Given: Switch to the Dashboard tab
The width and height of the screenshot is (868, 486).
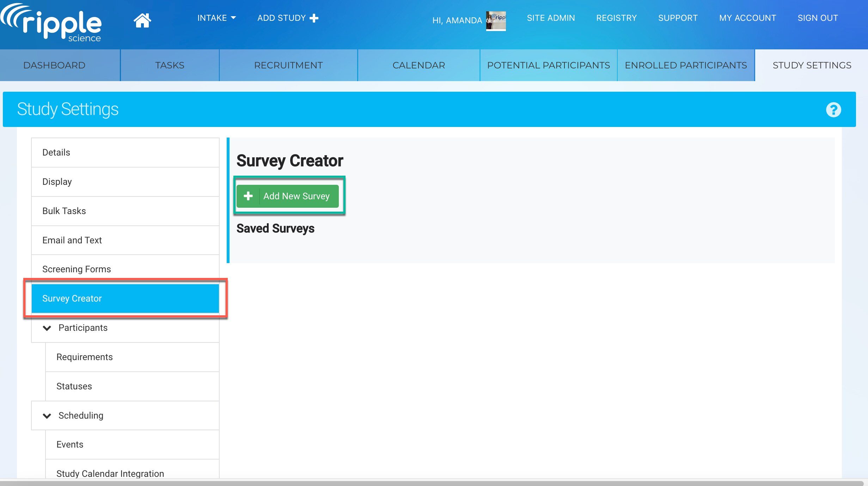Looking at the screenshot, I should coord(54,65).
